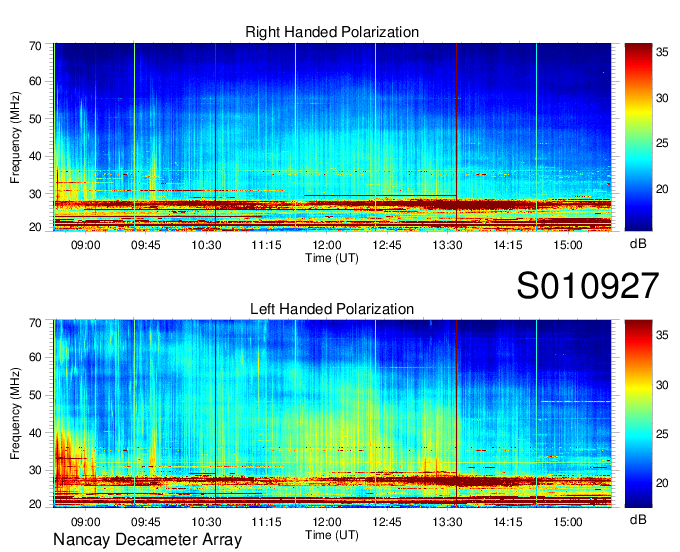Click 09:00 tick under Left Handed plot
This screenshot has height=552, width=680.
[85, 522]
